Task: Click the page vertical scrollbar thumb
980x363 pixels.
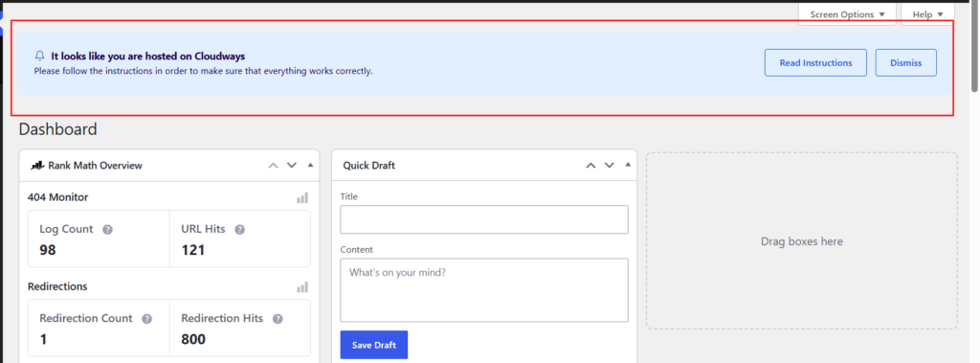Action: (974, 47)
